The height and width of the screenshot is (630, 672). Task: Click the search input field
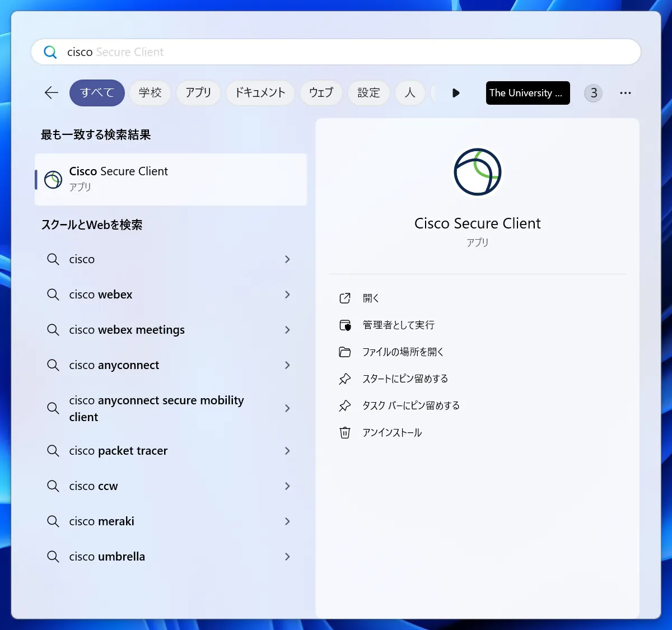click(x=336, y=52)
